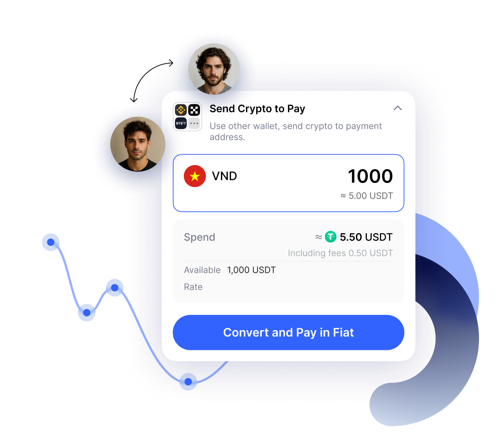The image size is (497, 448).
Task: Click the Available 1,000 USDT balance
Action: pyautogui.click(x=230, y=270)
